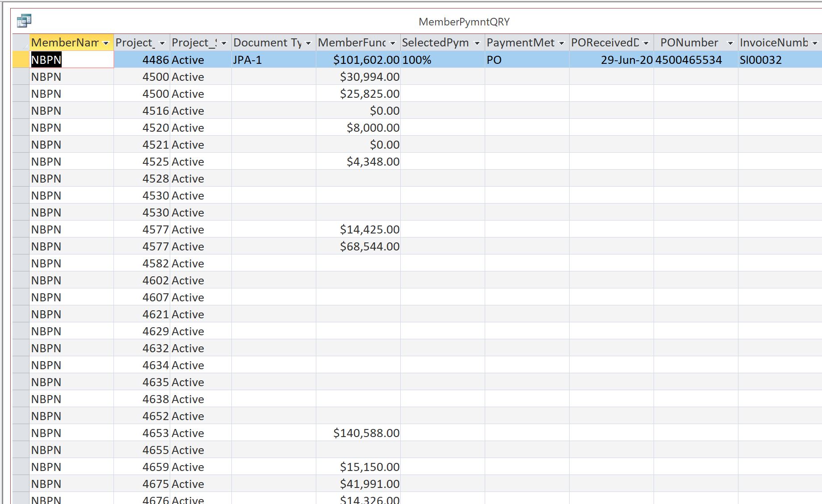
Task: Click project number 4632 cell
Action: pyautogui.click(x=142, y=348)
